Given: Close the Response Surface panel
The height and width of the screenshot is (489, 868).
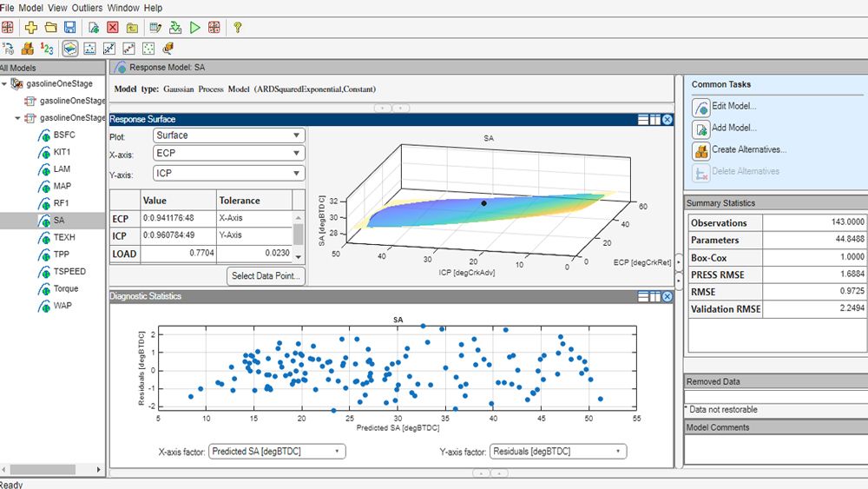Looking at the screenshot, I should pos(667,119).
